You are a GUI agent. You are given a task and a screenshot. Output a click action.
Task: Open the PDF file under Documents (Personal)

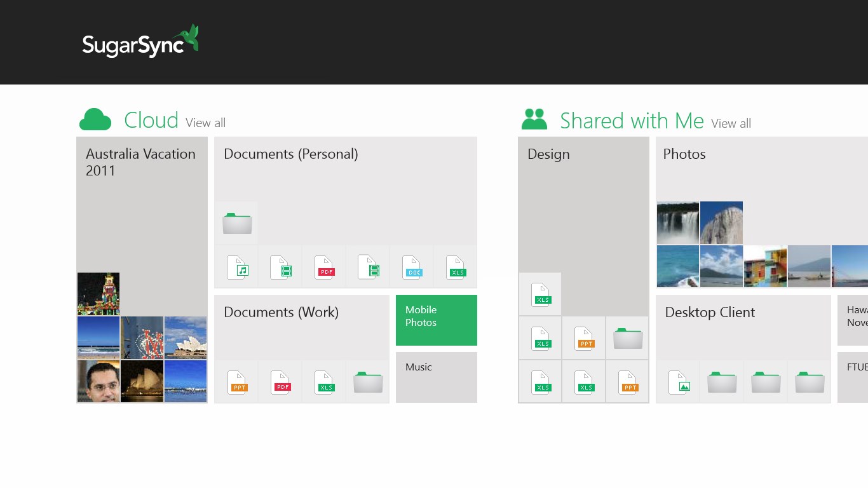(x=324, y=267)
